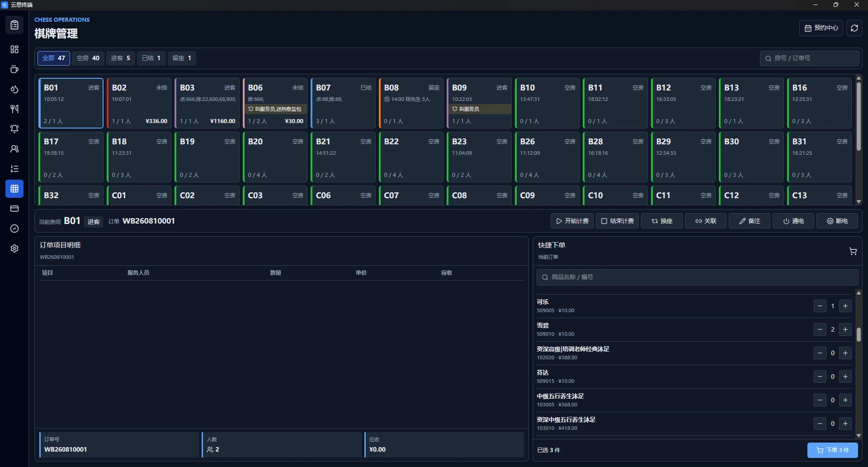The width and height of the screenshot is (868, 467).
Task: Increase 可乐 quantity with plus button
Action: (x=845, y=306)
